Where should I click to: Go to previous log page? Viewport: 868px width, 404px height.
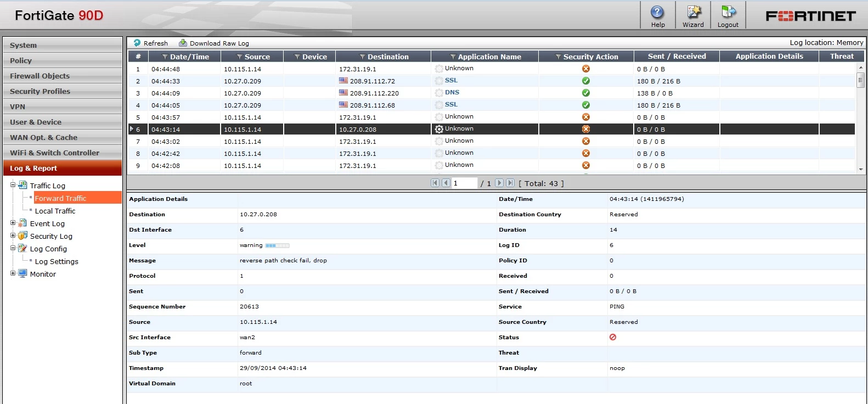[446, 183]
